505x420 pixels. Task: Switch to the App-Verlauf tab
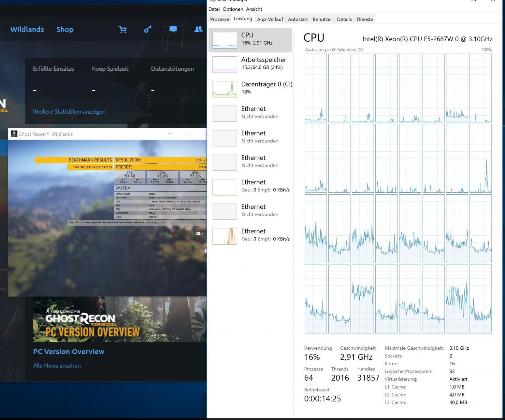[270, 19]
